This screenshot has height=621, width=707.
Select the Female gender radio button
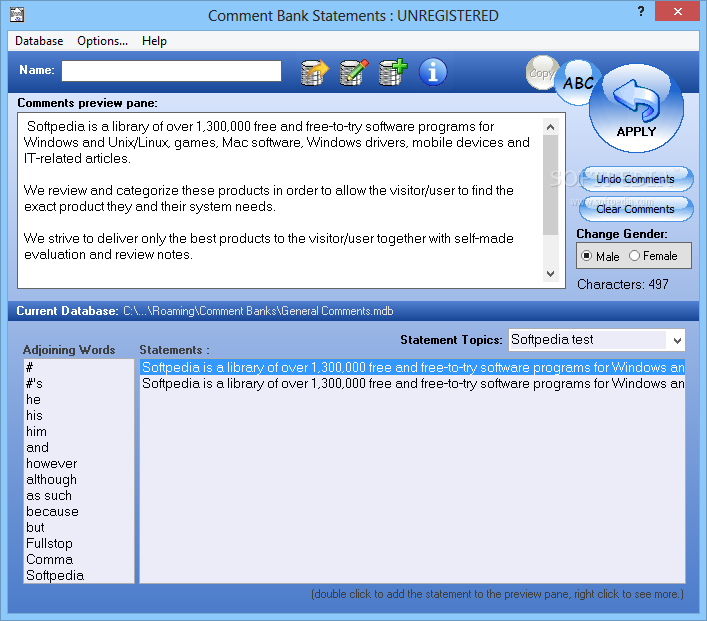[634, 256]
